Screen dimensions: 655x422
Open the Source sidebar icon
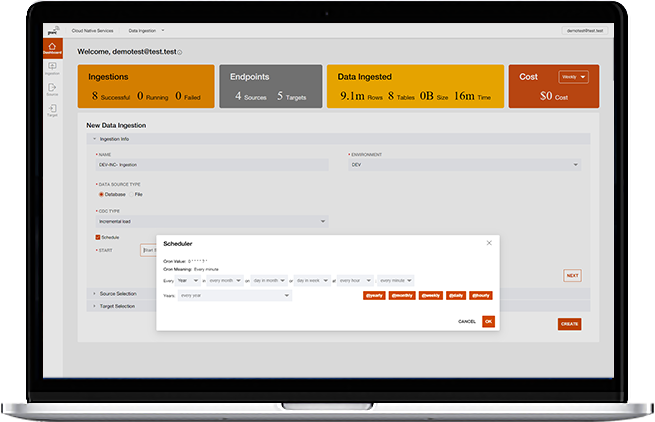pos(52,88)
